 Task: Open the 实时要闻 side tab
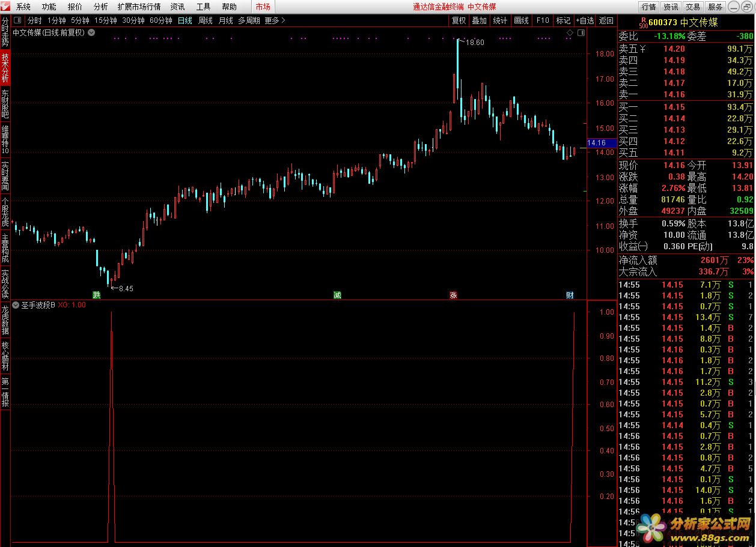pos(5,175)
